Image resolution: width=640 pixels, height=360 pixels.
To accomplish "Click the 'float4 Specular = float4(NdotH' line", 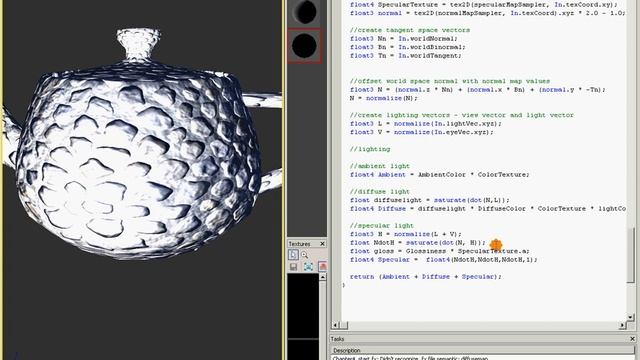I will (x=444, y=260).
